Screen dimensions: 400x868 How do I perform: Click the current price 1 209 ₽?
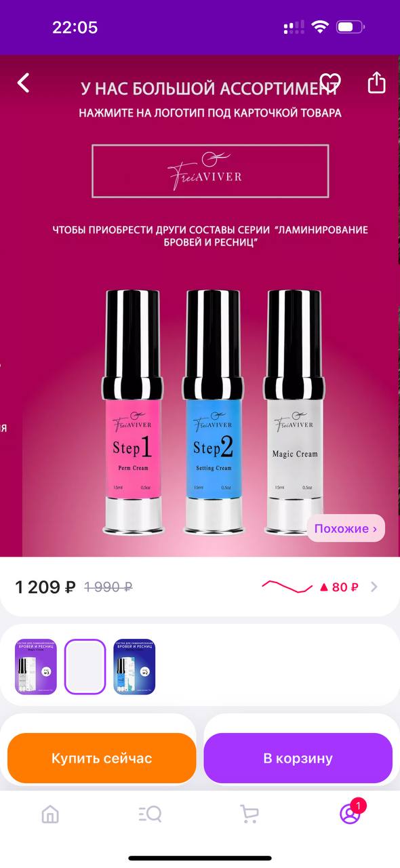tap(45, 587)
